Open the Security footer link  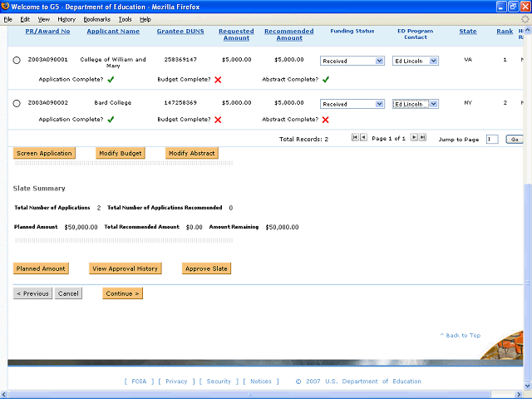tap(219, 382)
